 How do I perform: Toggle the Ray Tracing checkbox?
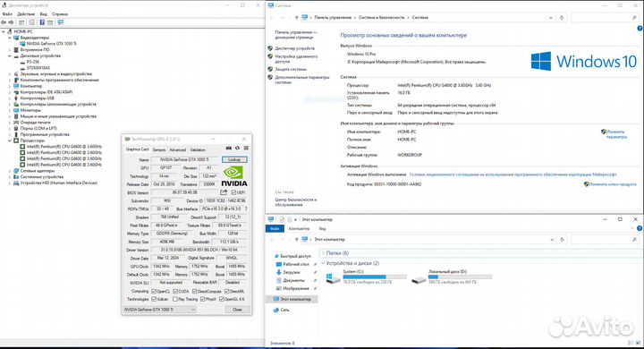(175, 299)
